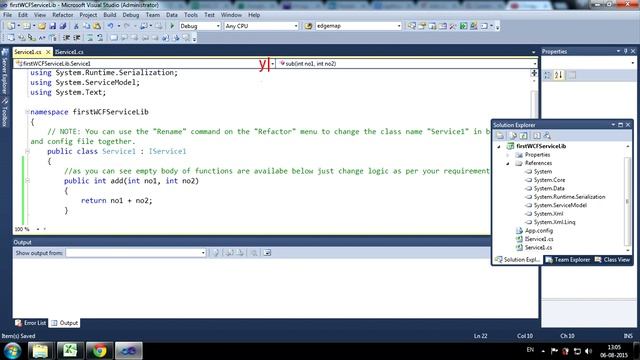This screenshot has height=360, width=640.
Task: Click the green Start Page icon in toolbar
Action: pyautogui.click(x=463, y=26)
